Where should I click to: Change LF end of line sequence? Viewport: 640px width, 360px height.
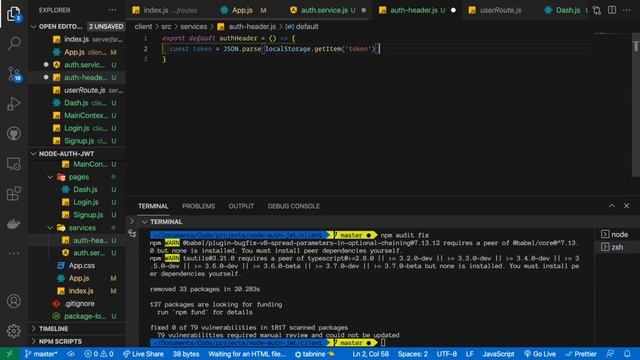(470, 354)
